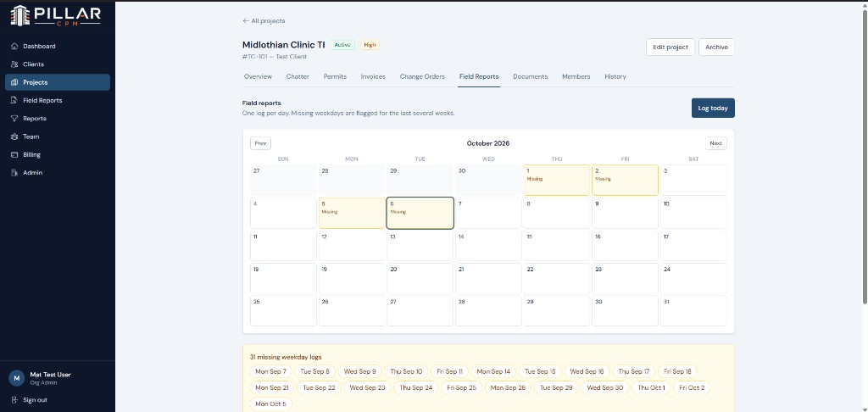This screenshot has width=868, height=412.
Task: Click the Reports funnel icon
Action: (x=15, y=119)
